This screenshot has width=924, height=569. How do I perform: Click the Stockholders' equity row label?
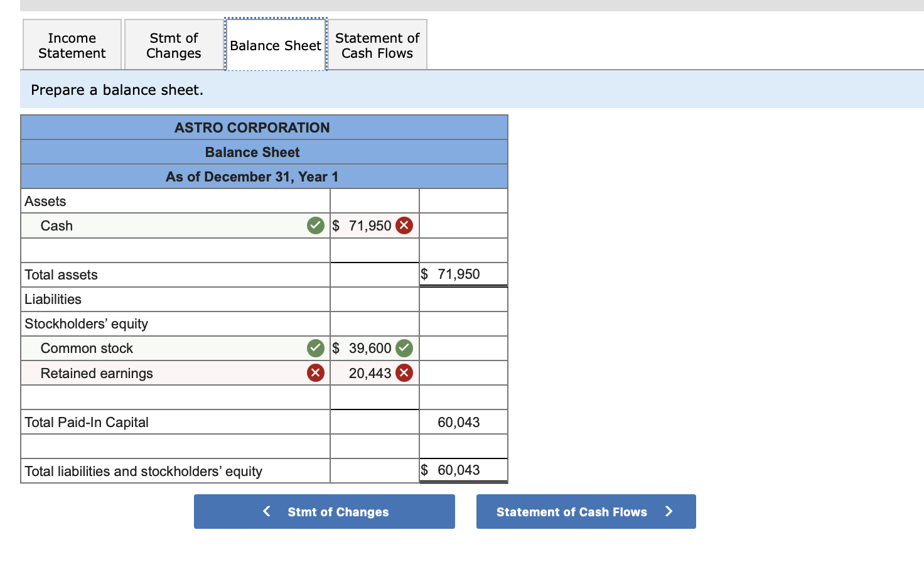click(86, 323)
